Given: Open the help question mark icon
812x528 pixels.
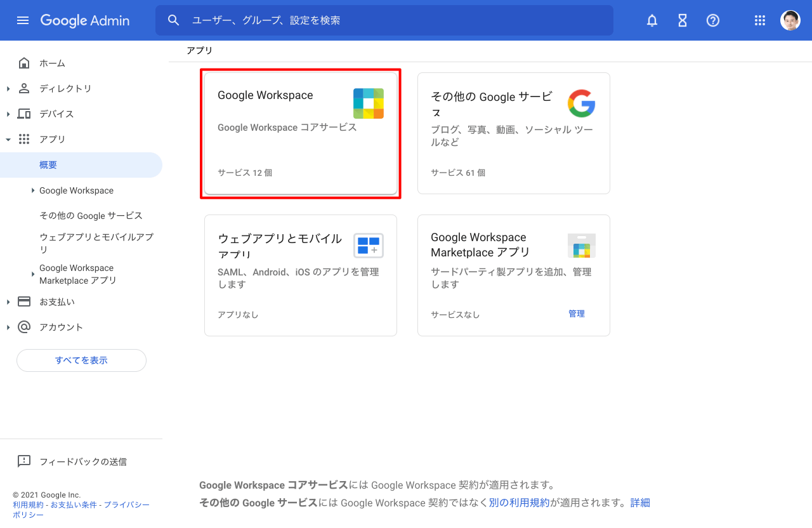Looking at the screenshot, I should [x=713, y=20].
